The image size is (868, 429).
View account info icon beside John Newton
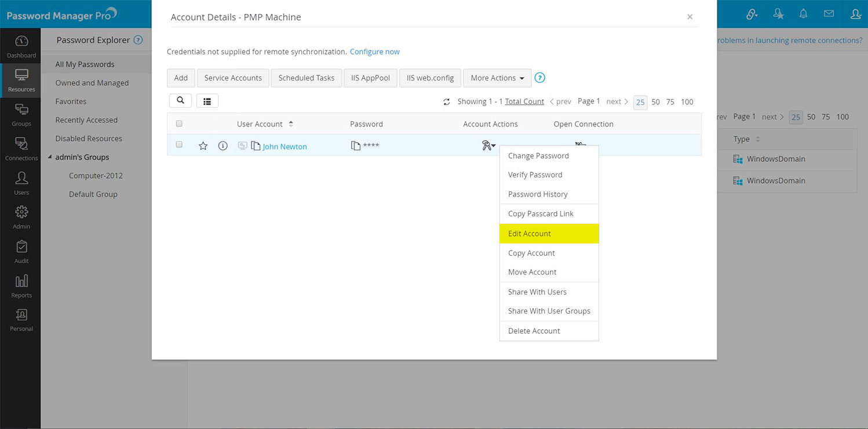[x=223, y=146]
